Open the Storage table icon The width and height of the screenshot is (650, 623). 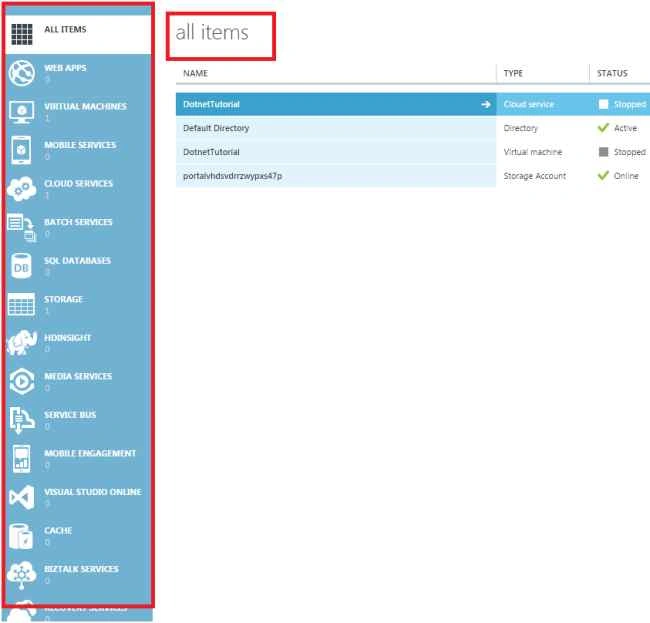click(x=21, y=304)
